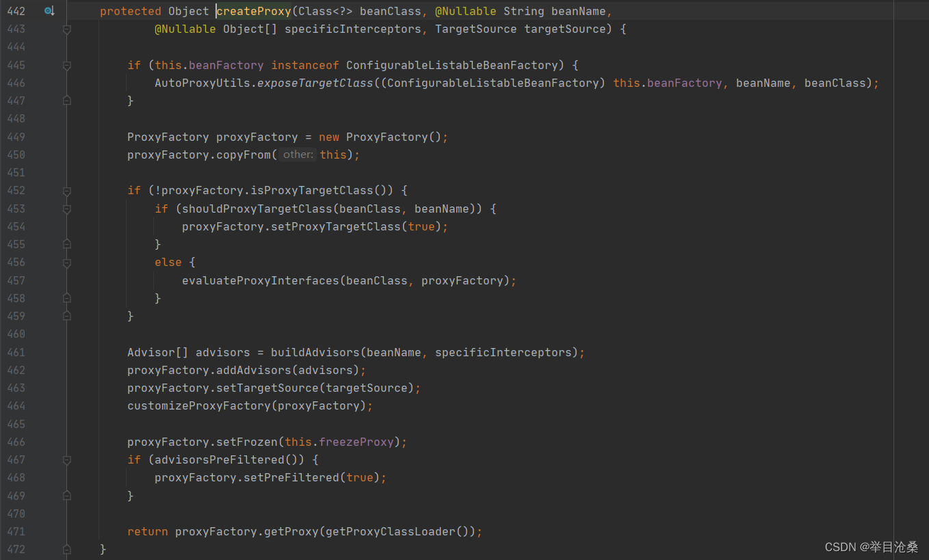Click the method end fold marker on line 472
Screen dimensions: 929x560
click(x=67, y=549)
